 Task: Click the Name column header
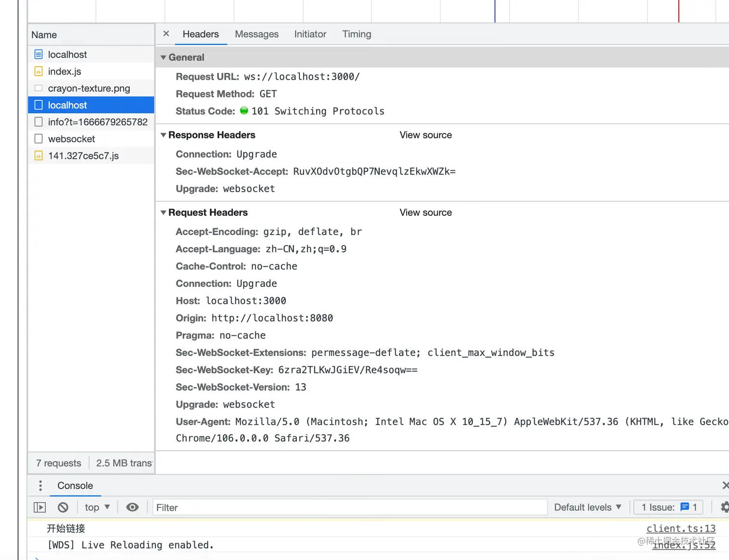pos(91,35)
